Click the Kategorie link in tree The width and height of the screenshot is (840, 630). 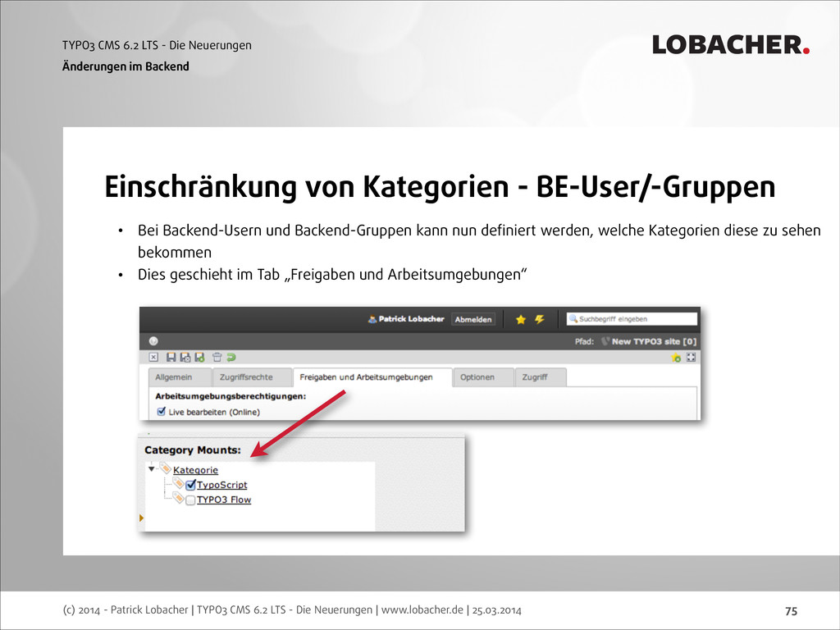(195, 470)
